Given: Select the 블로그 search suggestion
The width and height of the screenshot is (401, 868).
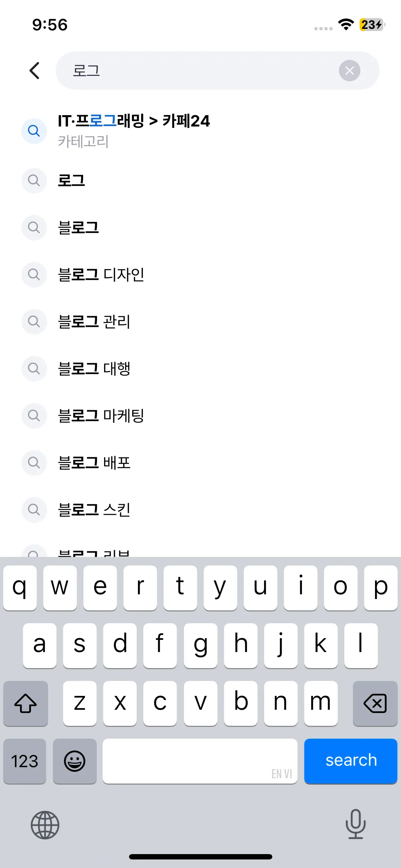Looking at the screenshot, I should pyautogui.click(x=78, y=228).
